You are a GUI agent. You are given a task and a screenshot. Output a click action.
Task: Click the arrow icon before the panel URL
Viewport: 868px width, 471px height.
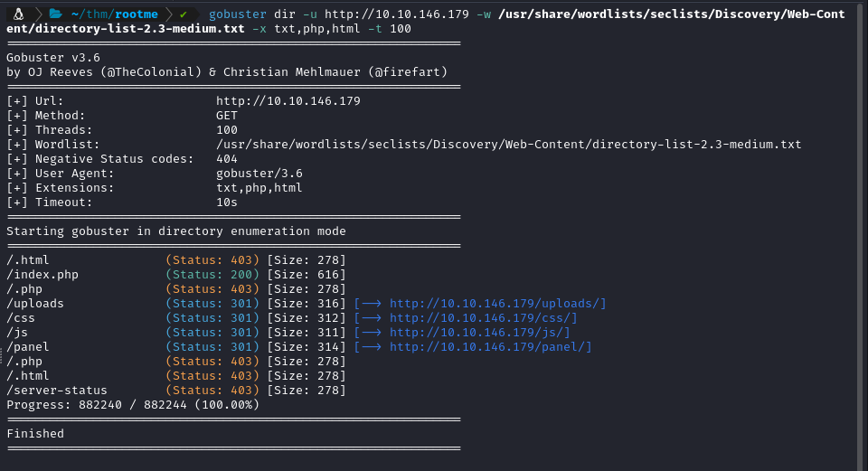point(372,347)
